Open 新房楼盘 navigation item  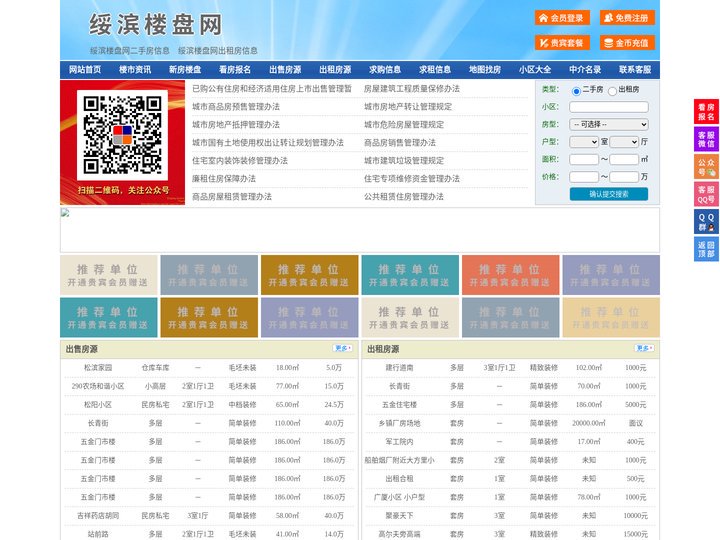point(185,70)
